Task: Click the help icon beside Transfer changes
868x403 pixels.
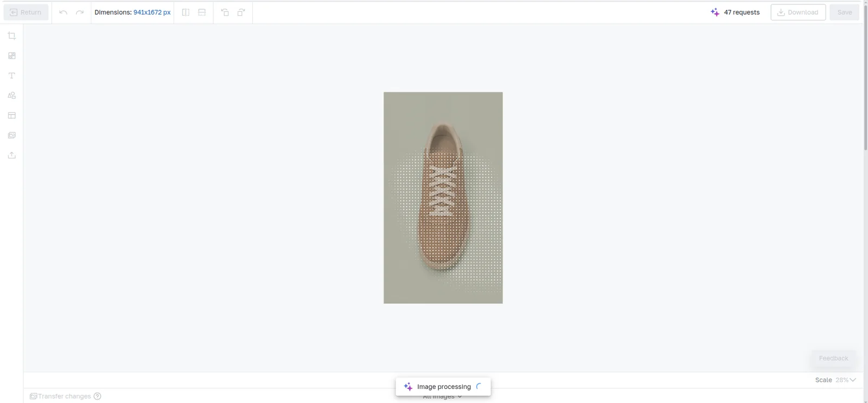Action: click(98, 396)
